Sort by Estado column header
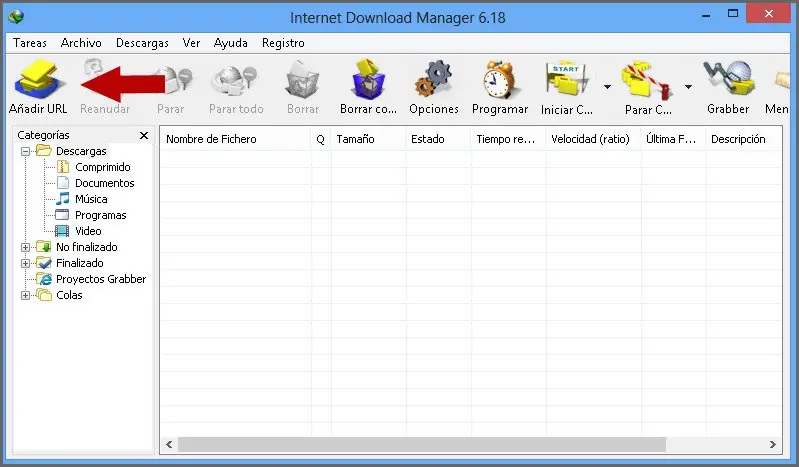 tap(438, 139)
